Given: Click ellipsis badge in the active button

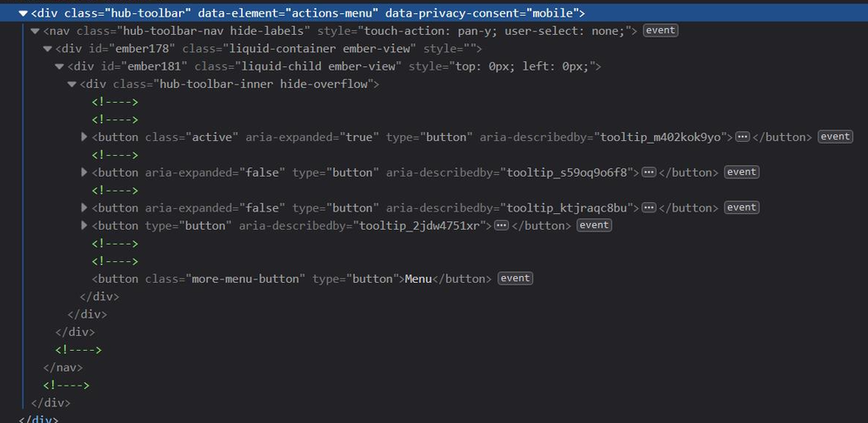Looking at the screenshot, I should (743, 137).
